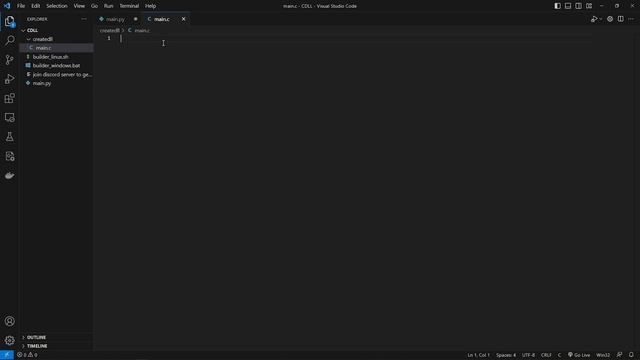Select the main.c editor tab
The height and width of the screenshot is (360, 640).
coord(162,19)
